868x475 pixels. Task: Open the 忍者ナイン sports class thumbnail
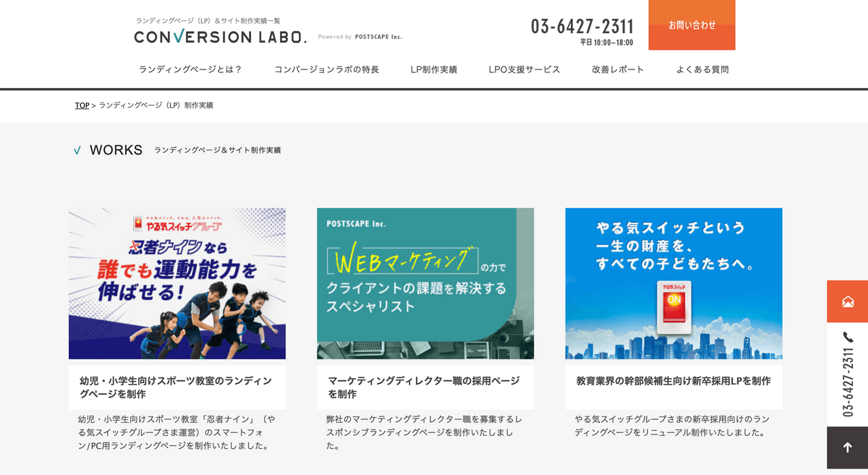click(177, 283)
